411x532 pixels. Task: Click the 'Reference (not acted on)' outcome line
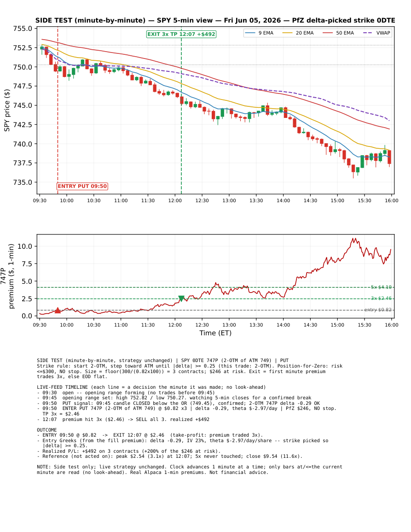(169, 456)
